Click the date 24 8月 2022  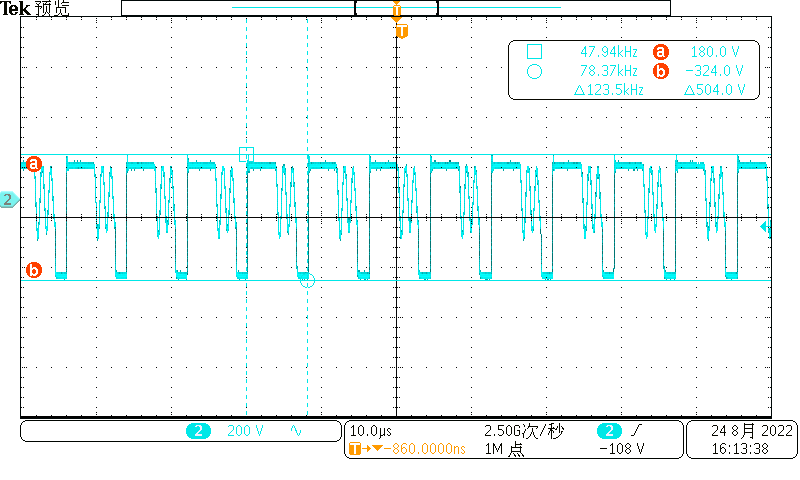(752, 431)
